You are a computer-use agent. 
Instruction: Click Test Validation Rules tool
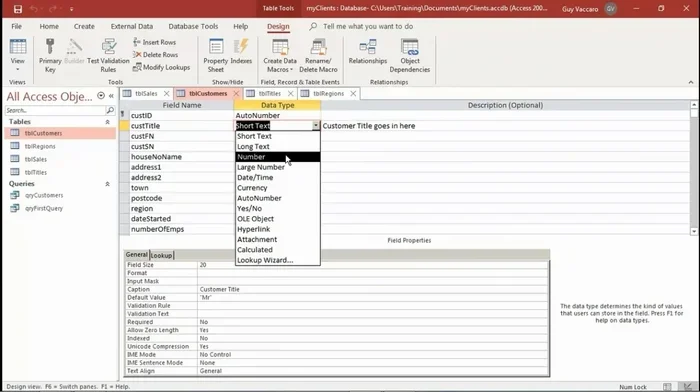click(x=108, y=55)
